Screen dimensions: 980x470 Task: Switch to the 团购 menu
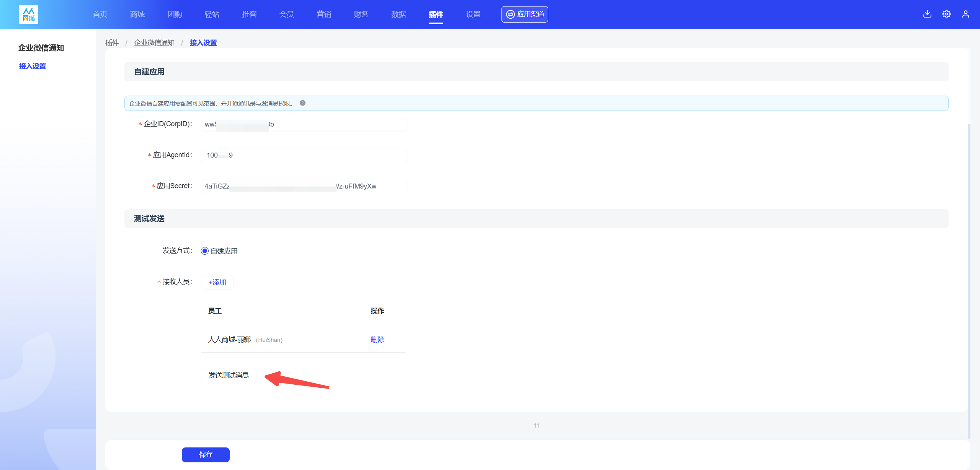tap(175, 14)
